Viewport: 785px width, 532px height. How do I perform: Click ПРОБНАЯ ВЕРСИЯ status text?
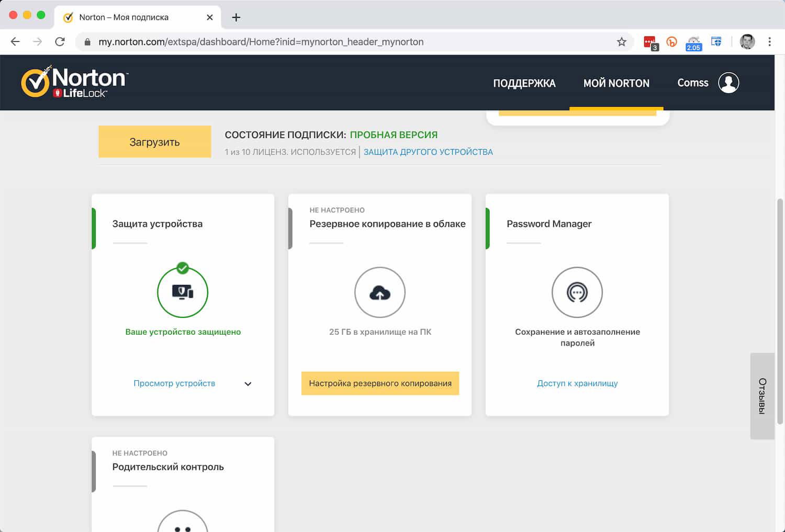pyautogui.click(x=394, y=135)
